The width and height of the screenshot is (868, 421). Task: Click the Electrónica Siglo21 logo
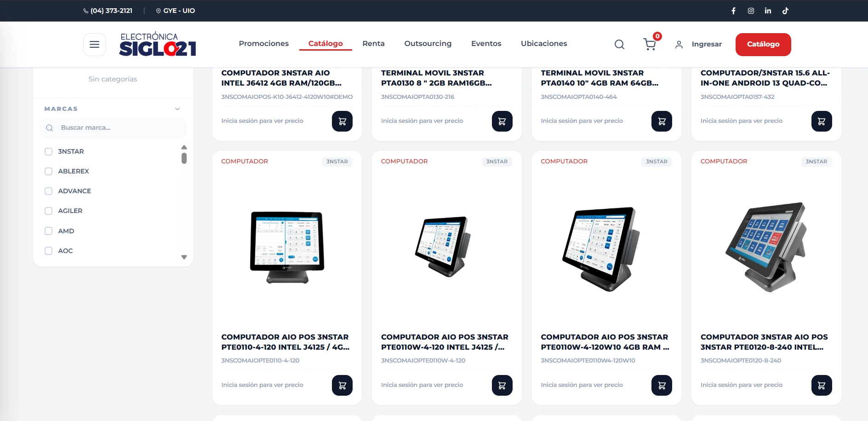158,44
